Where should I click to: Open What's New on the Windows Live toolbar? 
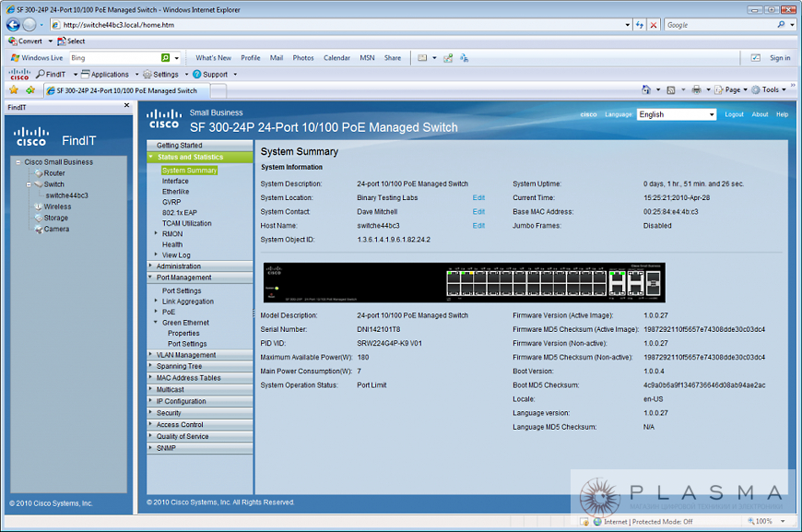click(x=213, y=58)
